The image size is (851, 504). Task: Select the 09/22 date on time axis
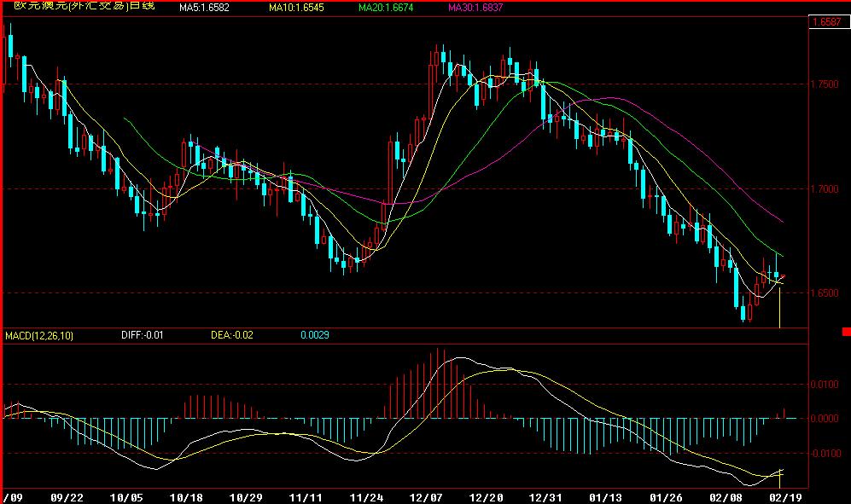coord(67,497)
